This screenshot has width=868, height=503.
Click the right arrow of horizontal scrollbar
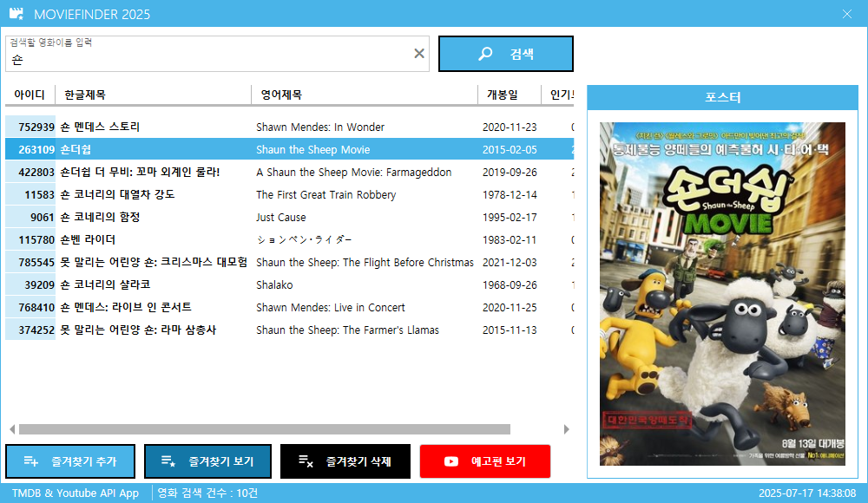(566, 429)
